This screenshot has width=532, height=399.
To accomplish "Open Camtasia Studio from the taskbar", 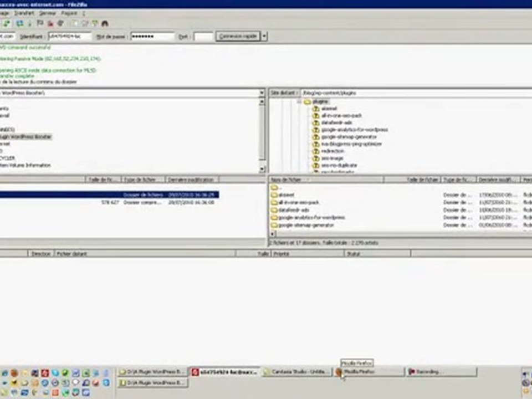I will pos(297,372).
